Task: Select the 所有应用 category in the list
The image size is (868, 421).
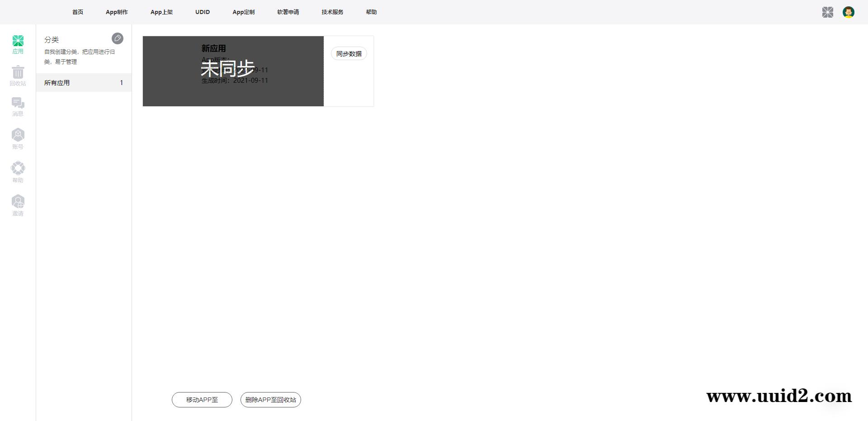Action: [x=57, y=83]
